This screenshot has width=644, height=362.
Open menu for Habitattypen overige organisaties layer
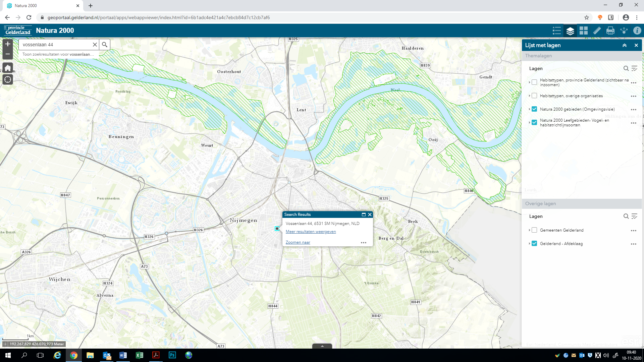[x=633, y=96]
